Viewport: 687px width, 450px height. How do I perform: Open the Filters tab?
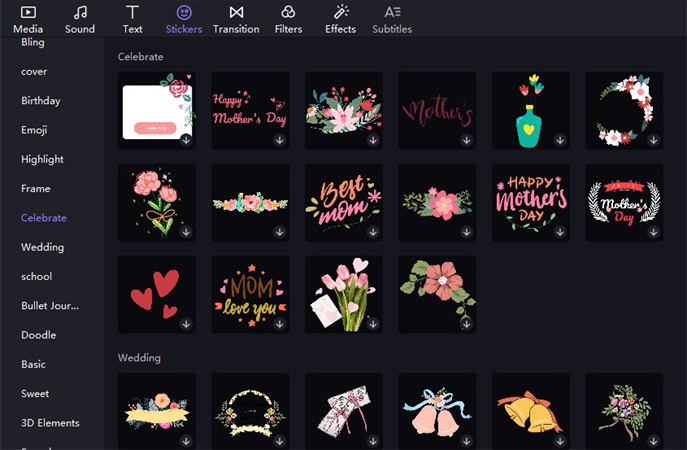point(288,20)
